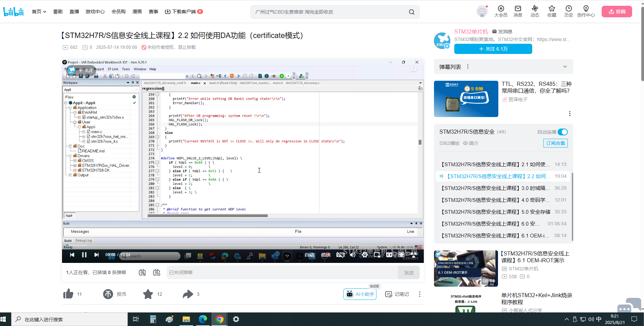Expand the 弹幕列表 panel chevron

(565, 66)
